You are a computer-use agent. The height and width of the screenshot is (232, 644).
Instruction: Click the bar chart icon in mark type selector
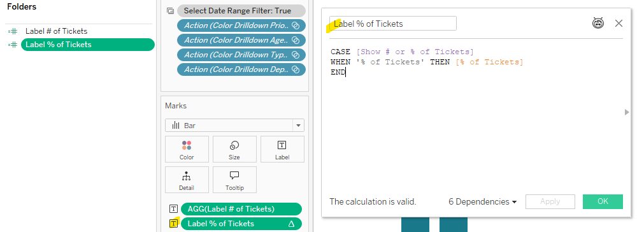pyautogui.click(x=176, y=125)
